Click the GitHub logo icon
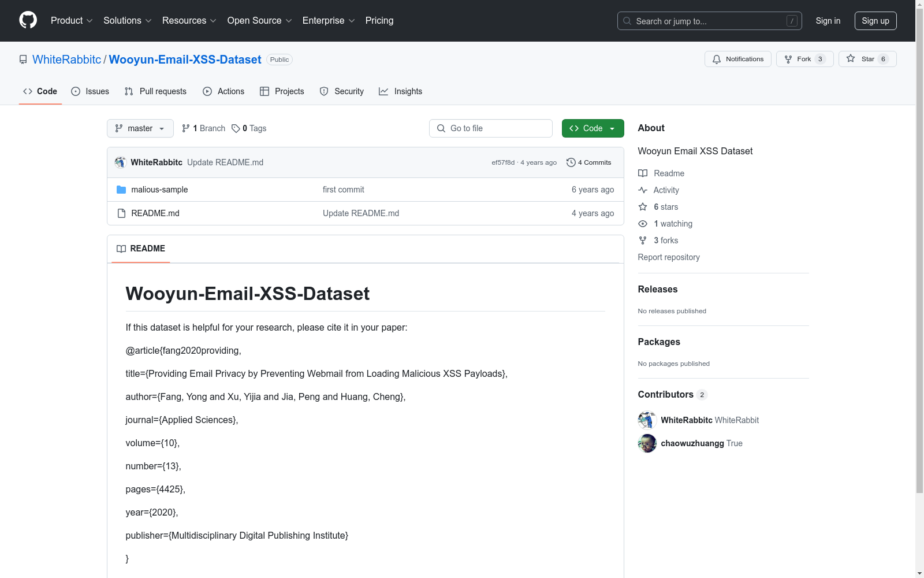Image resolution: width=924 pixels, height=578 pixels. [28, 20]
